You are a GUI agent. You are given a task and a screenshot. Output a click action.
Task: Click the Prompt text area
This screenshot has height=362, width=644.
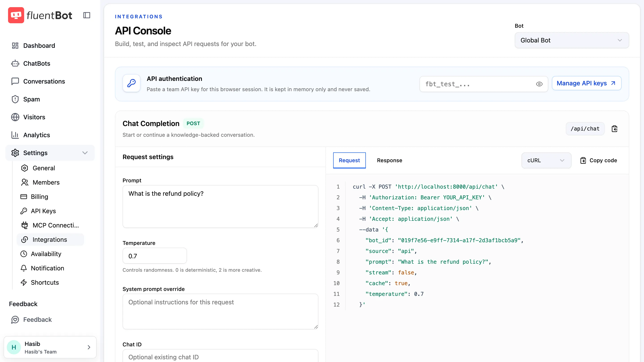220,206
